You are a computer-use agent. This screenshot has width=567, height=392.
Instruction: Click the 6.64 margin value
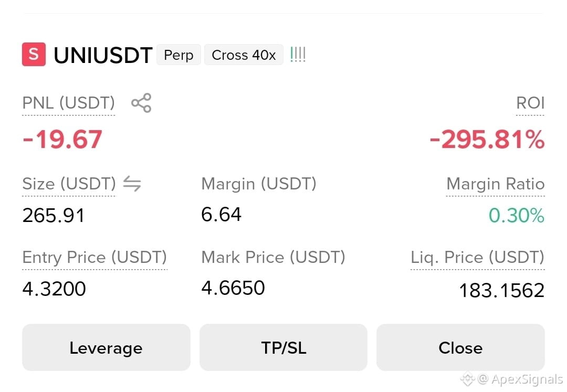[x=222, y=215]
